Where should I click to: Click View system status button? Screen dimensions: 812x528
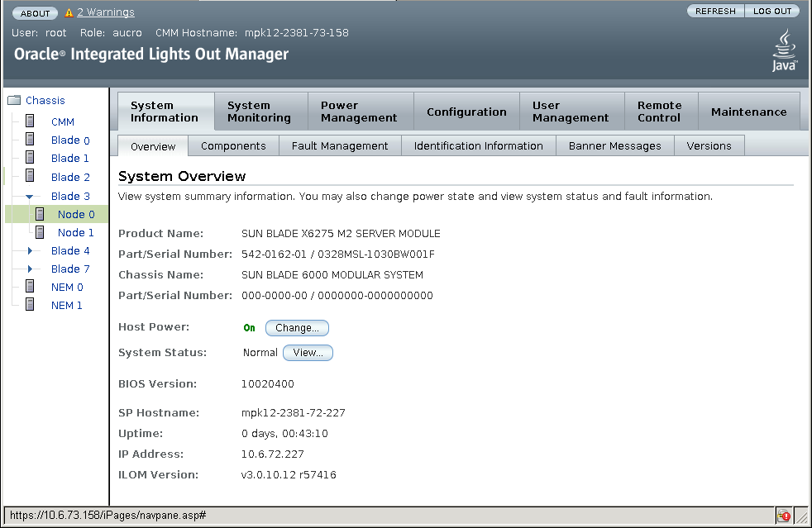click(308, 353)
